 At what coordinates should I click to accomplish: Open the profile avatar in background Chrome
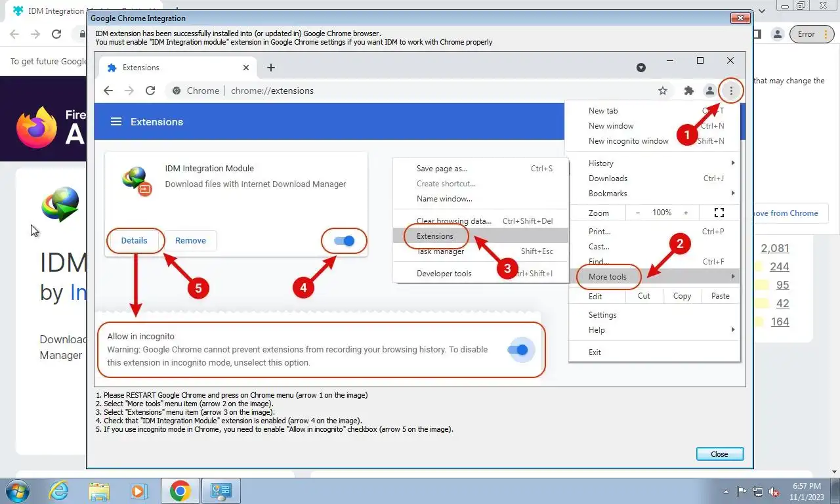(x=777, y=34)
